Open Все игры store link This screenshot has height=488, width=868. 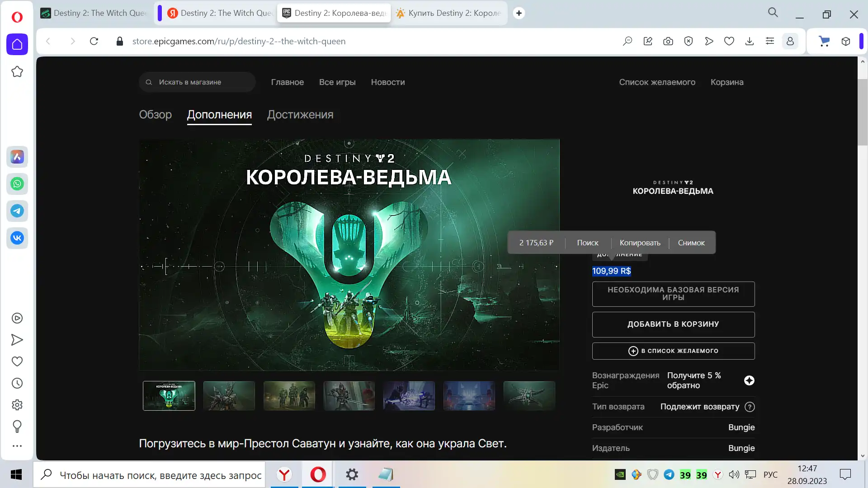(337, 82)
